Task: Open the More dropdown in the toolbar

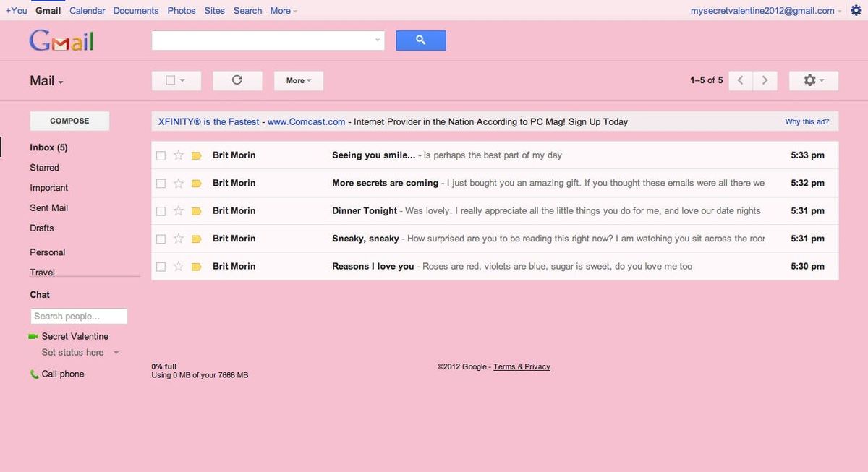Action: pos(298,80)
